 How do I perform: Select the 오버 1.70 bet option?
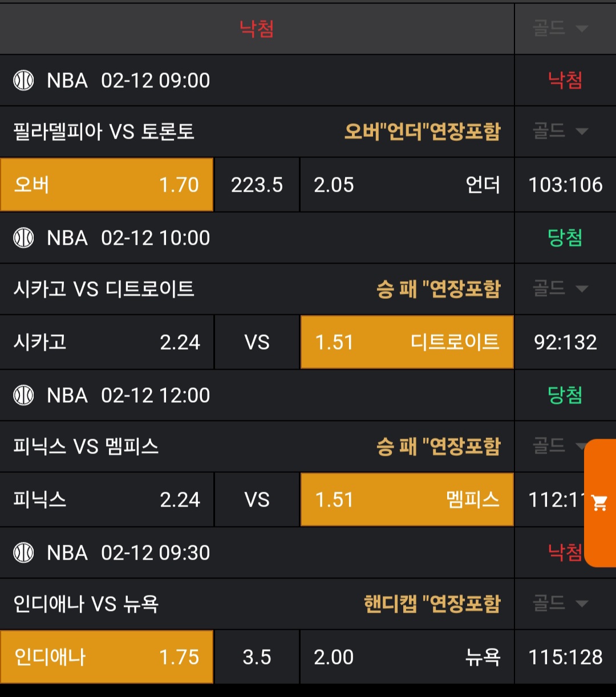pos(107,185)
